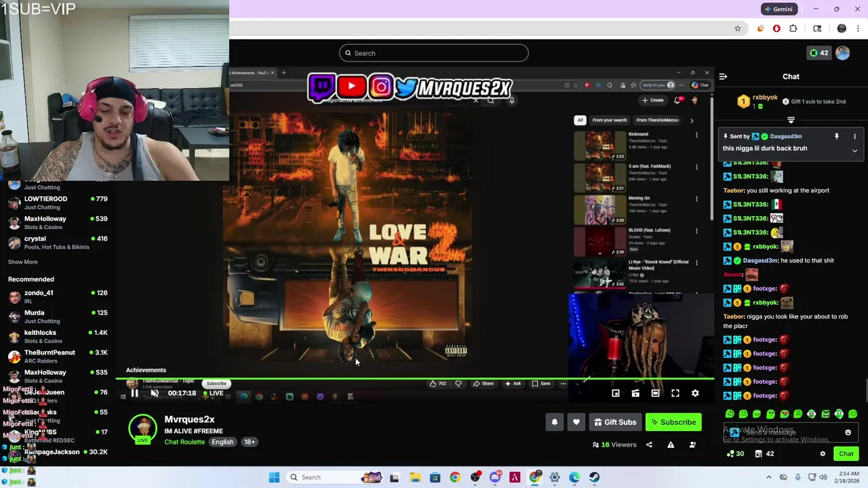Share the stream via share icon
The height and width of the screenshot is (488, 868).
649,445
